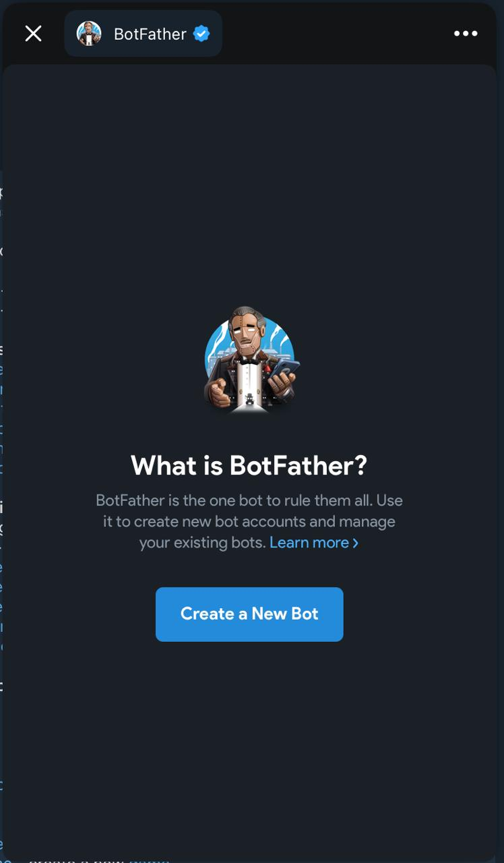Click the robot's black bow tie
The image size is (504, 863).
251,361
